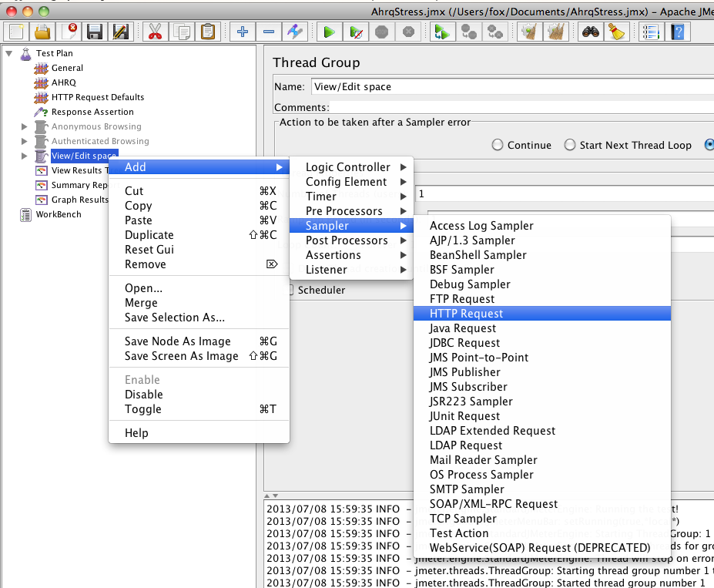Click the Start no pauses toolbar icon

[355, 32]
